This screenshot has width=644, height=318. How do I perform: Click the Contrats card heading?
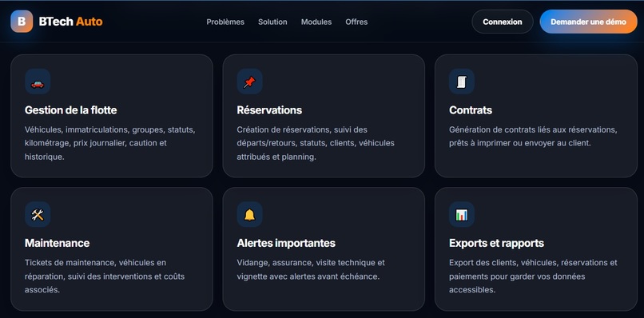coord(471,110)
